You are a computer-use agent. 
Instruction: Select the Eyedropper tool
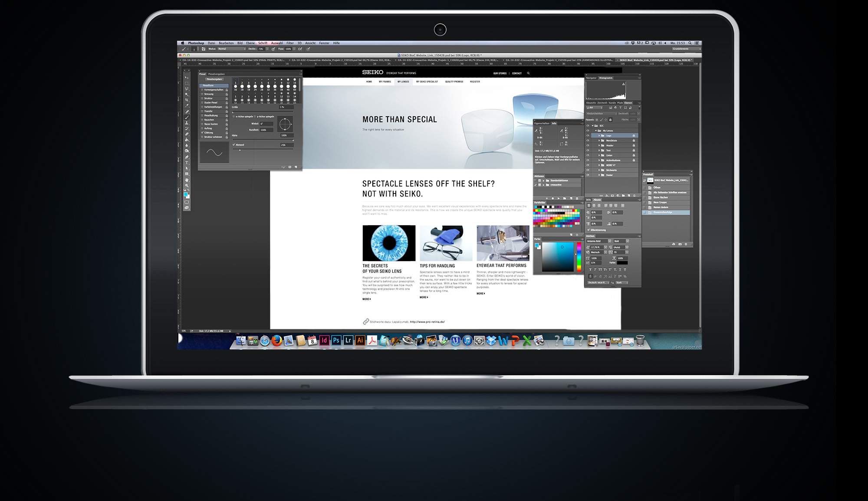coord(187,105)
